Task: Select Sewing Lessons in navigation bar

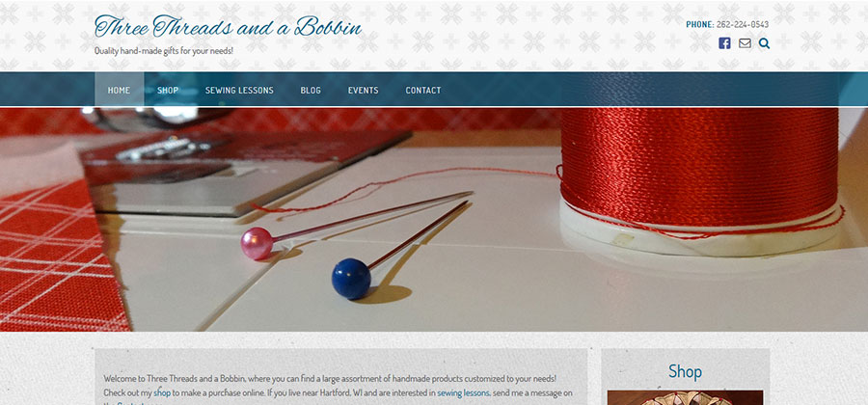Action: 239,90
